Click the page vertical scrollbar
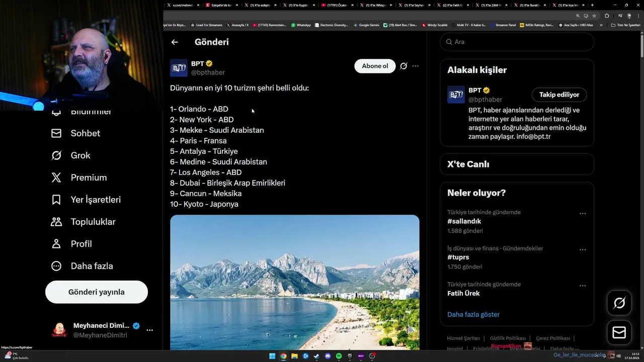Image resolution: width=644 pixels, height=362 pixels. (641, 45)
